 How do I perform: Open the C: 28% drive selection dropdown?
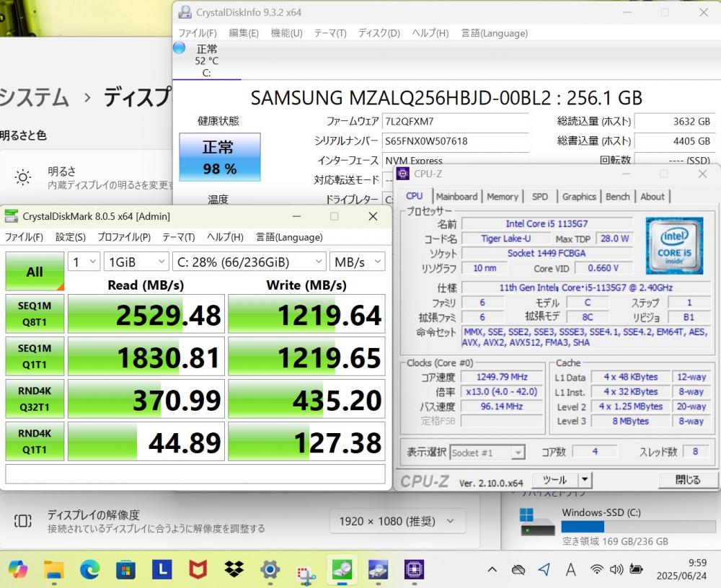[249, 262]
